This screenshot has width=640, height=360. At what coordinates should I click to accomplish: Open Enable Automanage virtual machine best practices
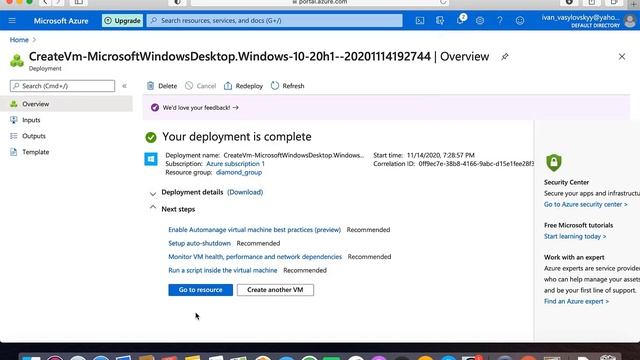(254, 230)
